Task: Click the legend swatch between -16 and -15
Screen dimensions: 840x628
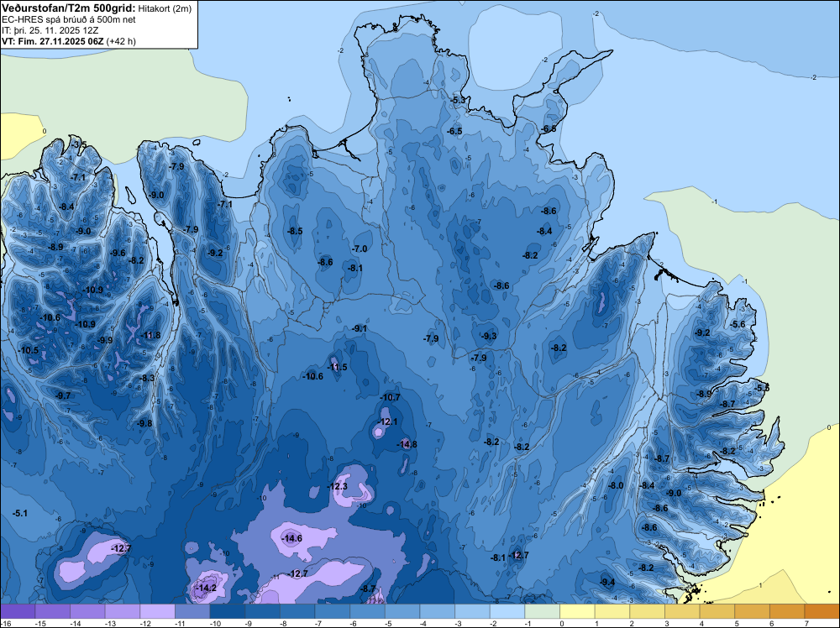Action: (x=18, y=611)
